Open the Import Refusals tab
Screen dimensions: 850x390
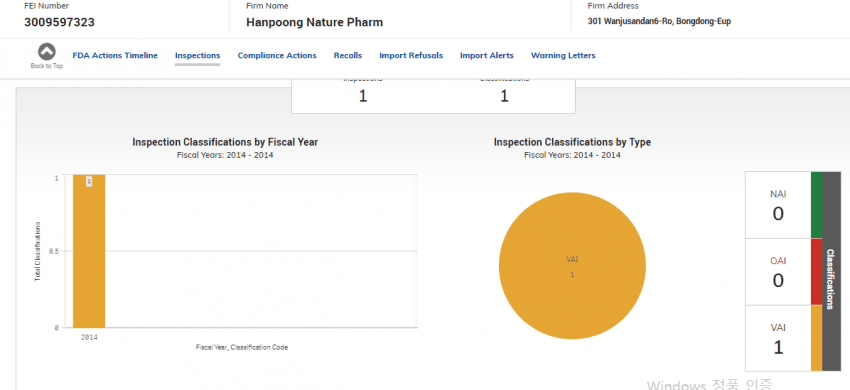pos(411,55)
